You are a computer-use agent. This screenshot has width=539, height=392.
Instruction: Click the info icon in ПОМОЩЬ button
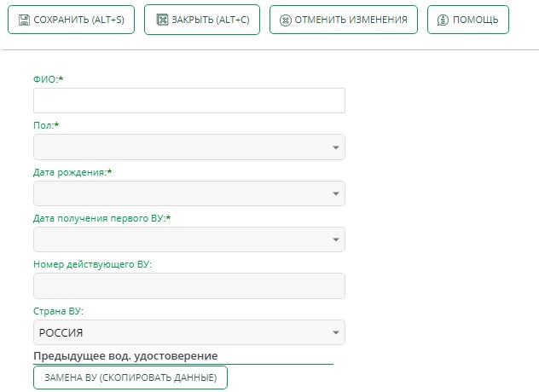pyautogui.click(x=443, y=20)
